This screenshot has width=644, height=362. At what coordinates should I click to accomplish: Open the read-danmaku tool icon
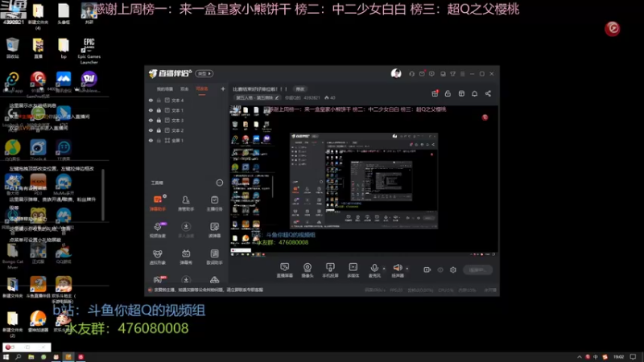coord(214,227)
